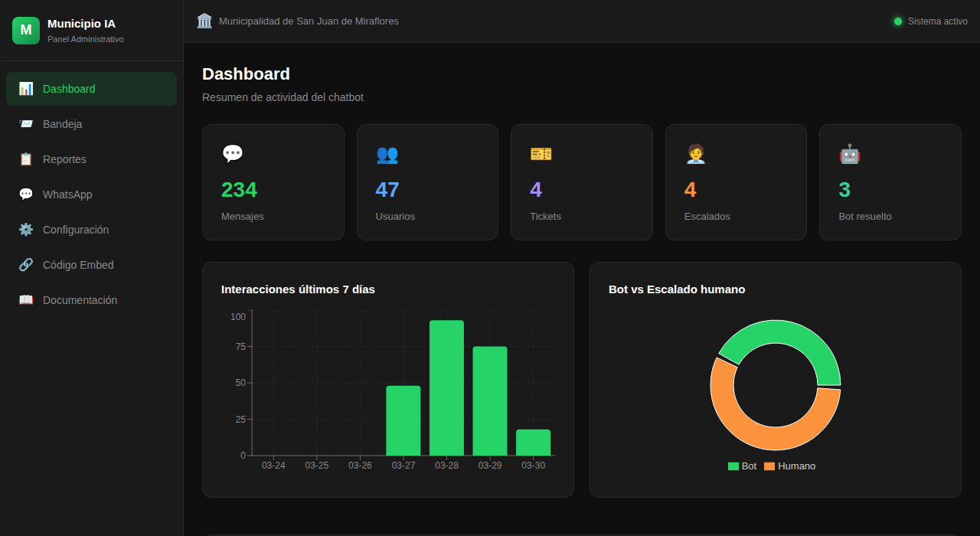The width and height of the screenshot is (980, 536).
Task: Click the Código Embed paperclip icon
Action: (26, 265)
